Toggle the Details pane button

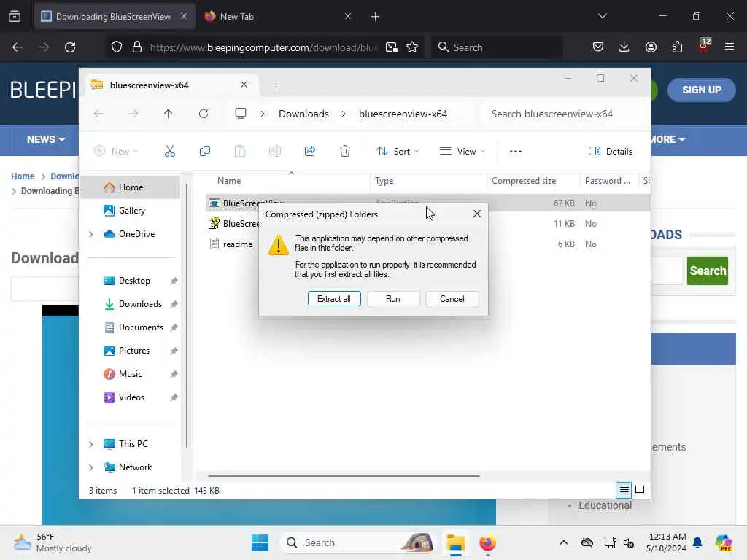point(611,152)
